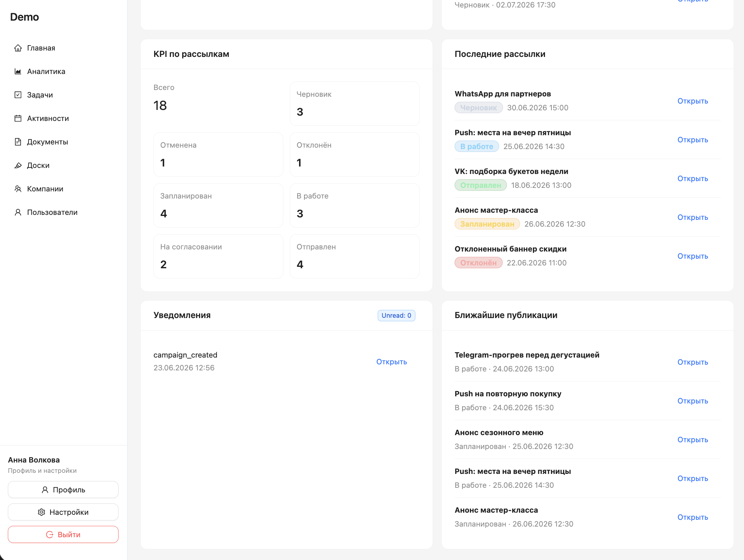The image size is (744, 560).
Task: Click the red Отклонён status badge
Action: click(478, 263)
